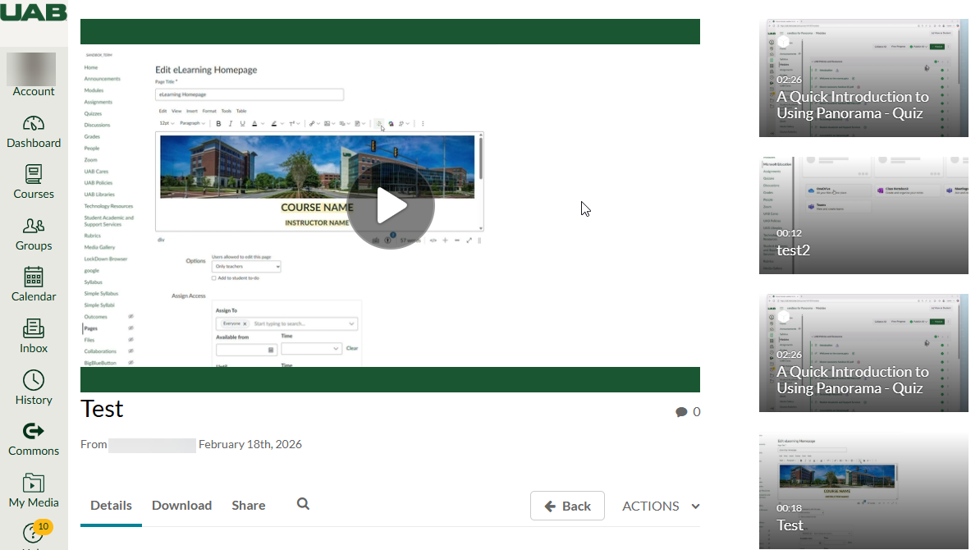The width and height of the screenshot is (980, 550).
Task: Click the search magnifier icon beside Share
Action: click(x=303, y=504)
